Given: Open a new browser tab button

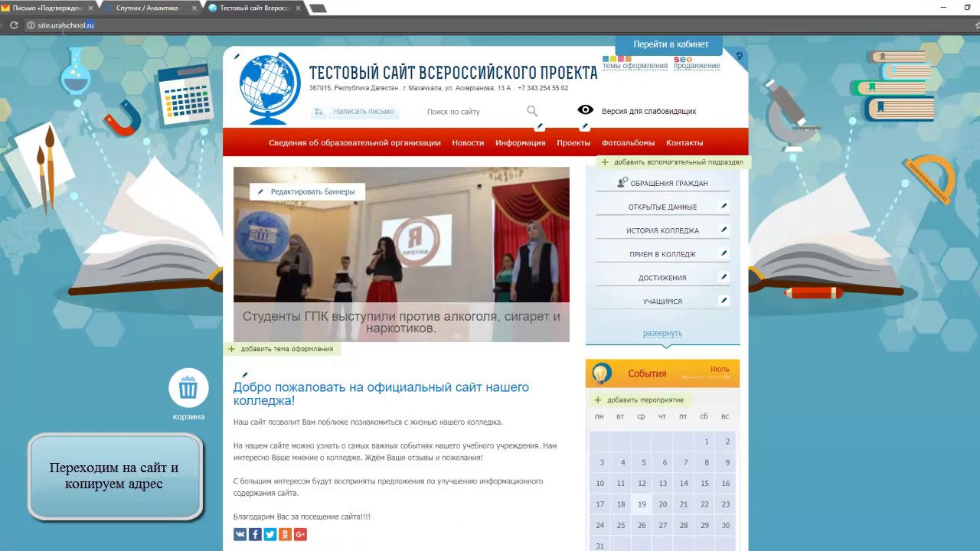Looking at the screenshot, I should (x=318, y=8).
